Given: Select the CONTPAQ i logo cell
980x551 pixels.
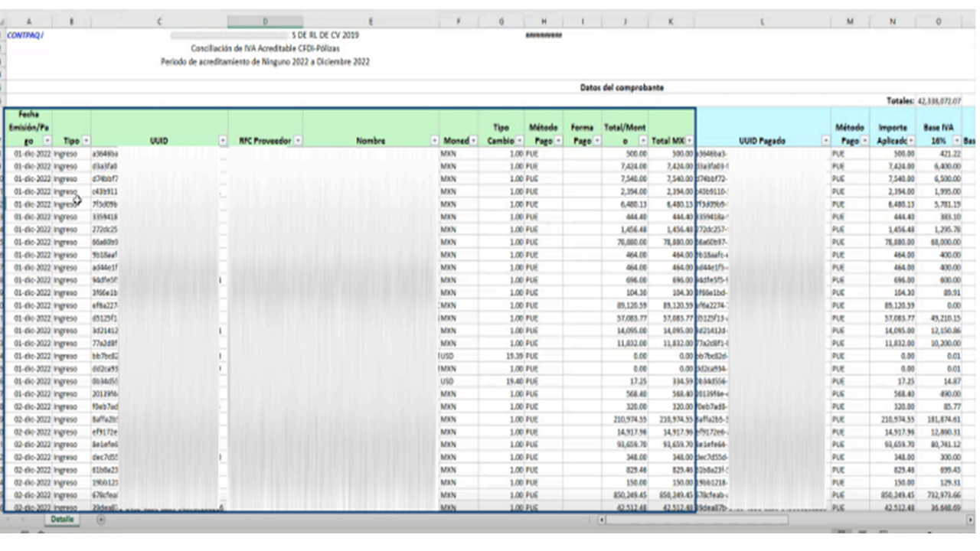Looking at the screenshot, I should (25, 35).
